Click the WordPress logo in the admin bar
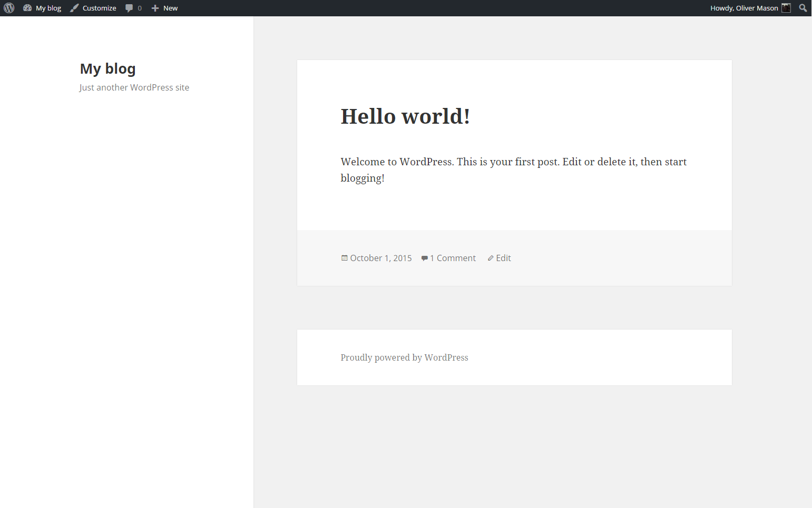Viewport: 812px width, 508px height. point(8,8)
